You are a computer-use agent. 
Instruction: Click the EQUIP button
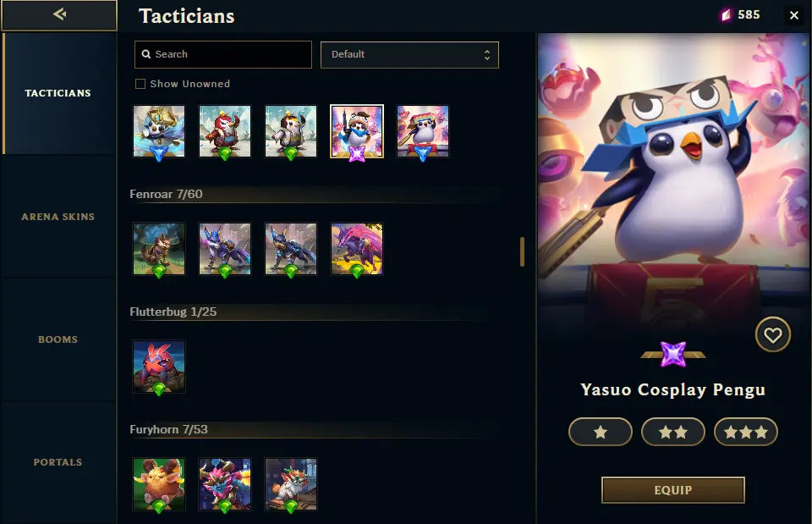coord(672,490)
